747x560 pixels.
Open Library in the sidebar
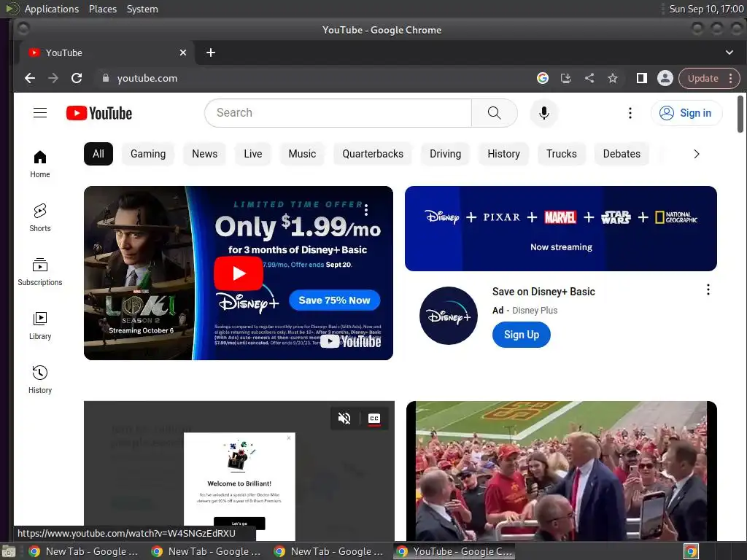pos(40,325)
